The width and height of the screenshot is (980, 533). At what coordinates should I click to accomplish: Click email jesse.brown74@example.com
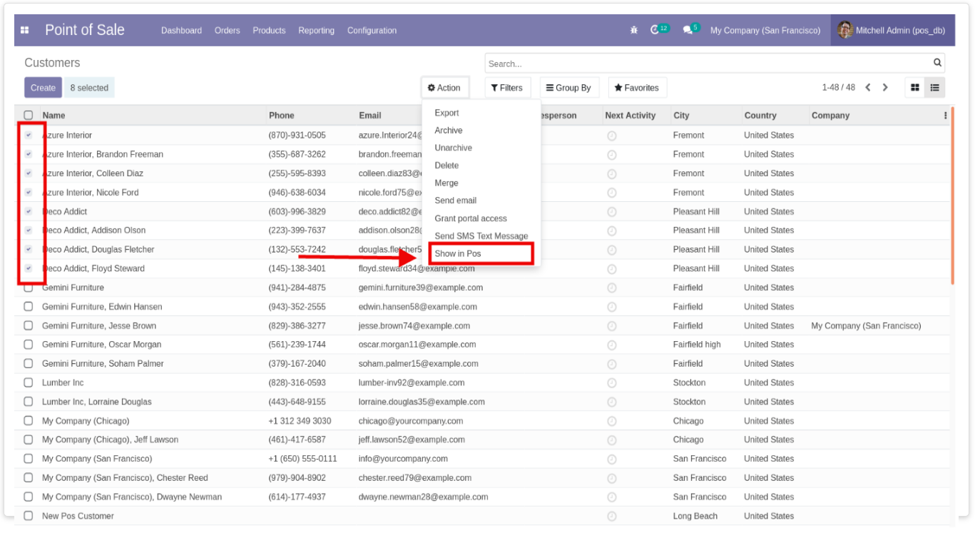(414, 325)
